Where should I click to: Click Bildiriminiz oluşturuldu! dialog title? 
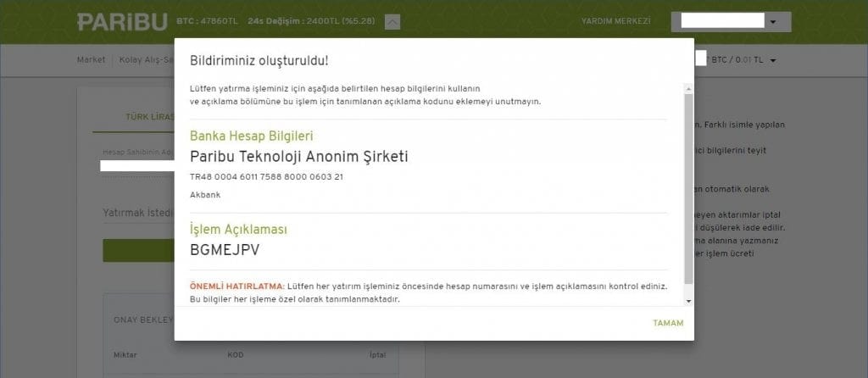[259, 61]
